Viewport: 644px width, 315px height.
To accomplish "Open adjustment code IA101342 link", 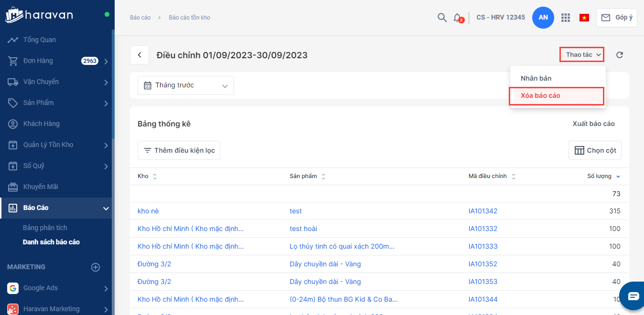I will coord(483,211).
